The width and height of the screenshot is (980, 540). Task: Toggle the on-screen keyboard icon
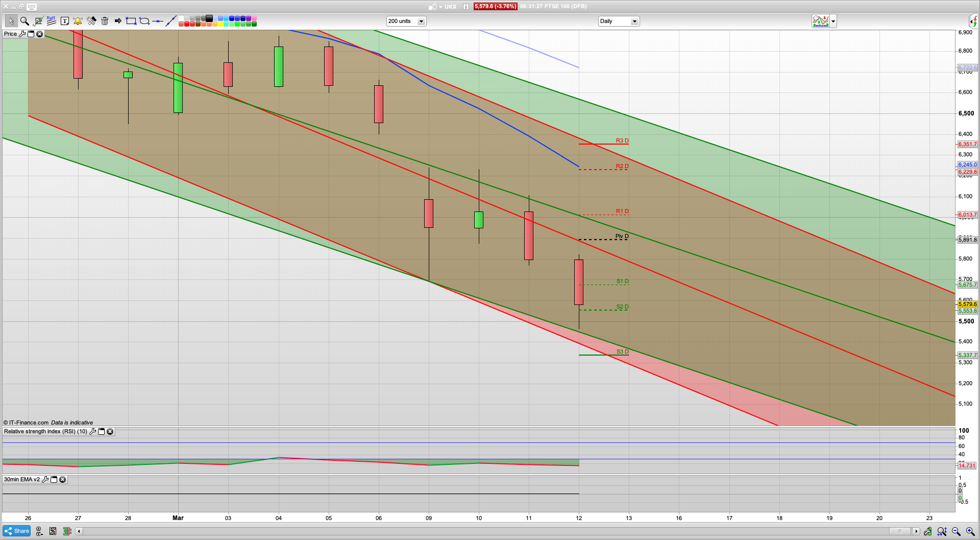pyautogui.click(x=32, y=7)
